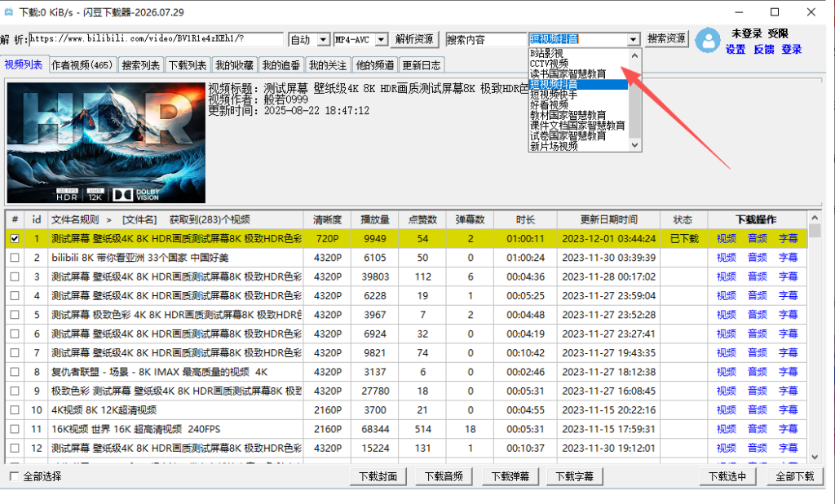Select checkbox of 复仇者联盟 row 8
Image resolution: width=835 pixels, height=504 pixels.
click(15, 372)
